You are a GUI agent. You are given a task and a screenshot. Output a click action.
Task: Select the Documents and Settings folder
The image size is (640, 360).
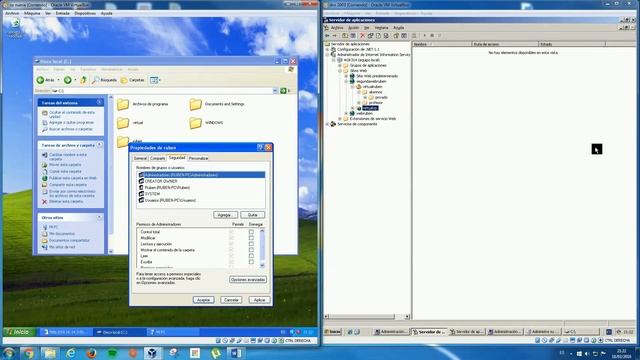[x=217, y=104]
